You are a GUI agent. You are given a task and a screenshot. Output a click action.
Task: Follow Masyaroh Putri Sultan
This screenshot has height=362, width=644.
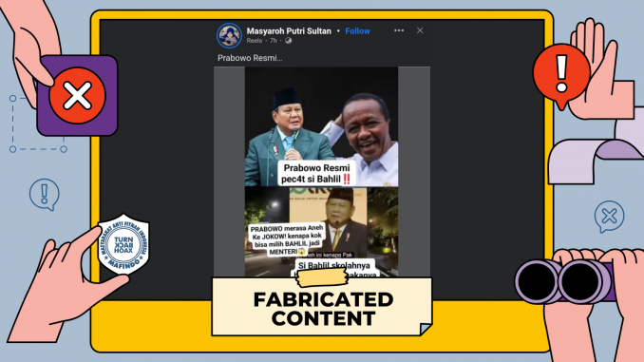click(357, 31)
